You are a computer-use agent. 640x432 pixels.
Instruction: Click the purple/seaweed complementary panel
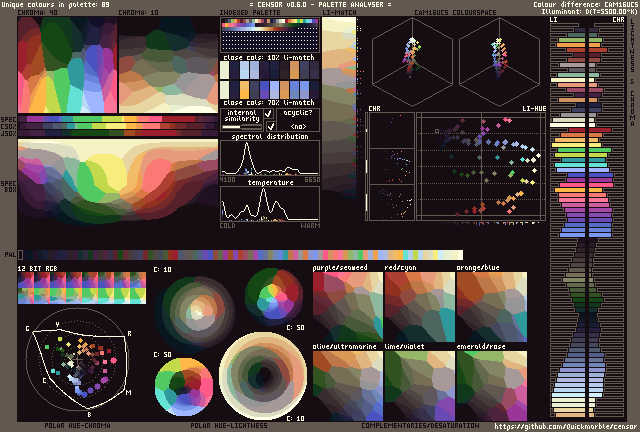(347, 308)
